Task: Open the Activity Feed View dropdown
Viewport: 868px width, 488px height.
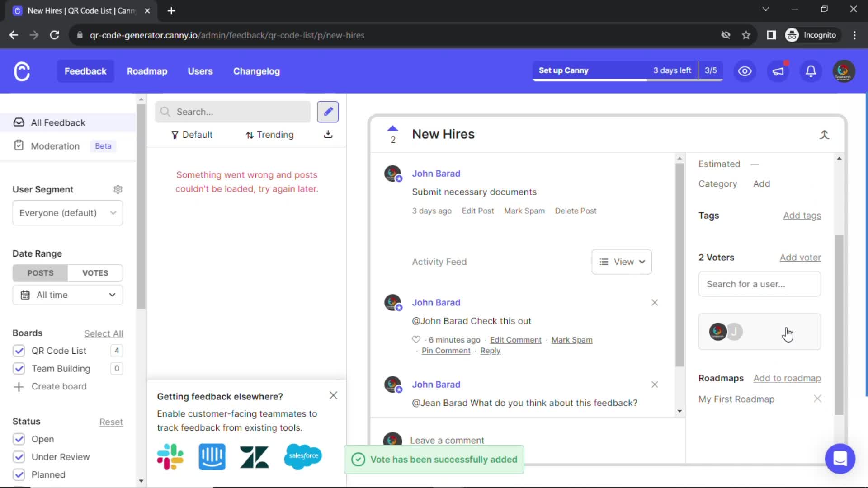Action: click(622, 262)
